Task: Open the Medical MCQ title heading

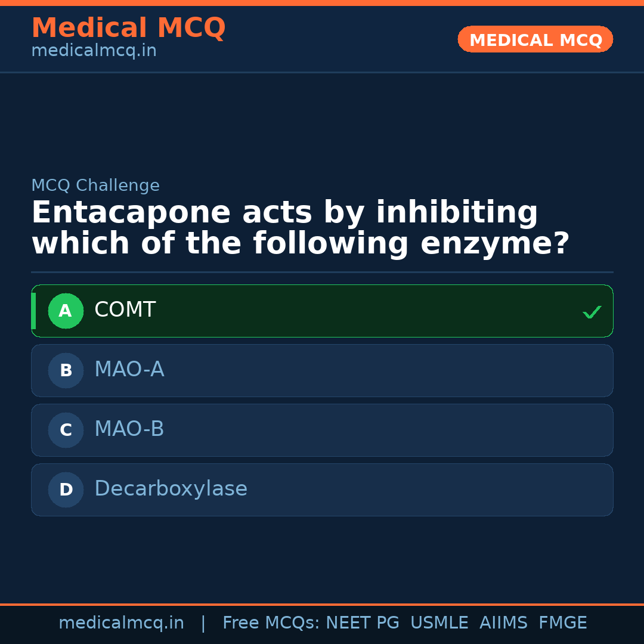Action: point(128,28)
